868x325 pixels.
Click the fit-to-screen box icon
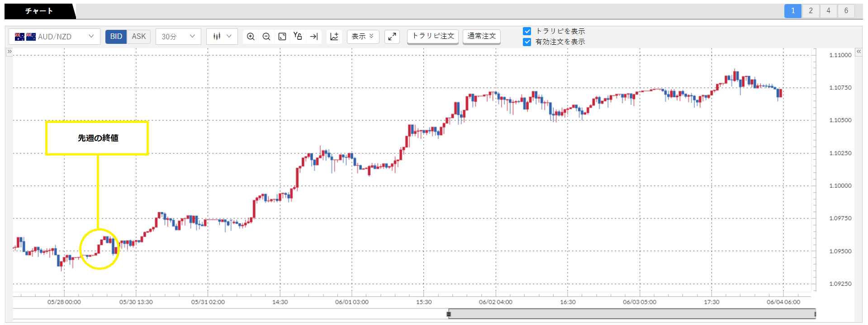(x=282, y=37)
